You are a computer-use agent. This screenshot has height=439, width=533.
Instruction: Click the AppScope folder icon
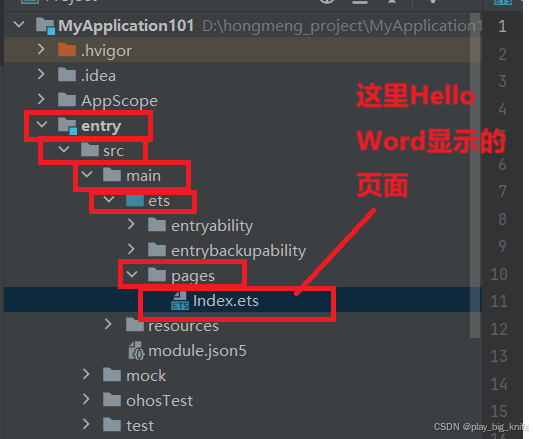coord(67,100)
